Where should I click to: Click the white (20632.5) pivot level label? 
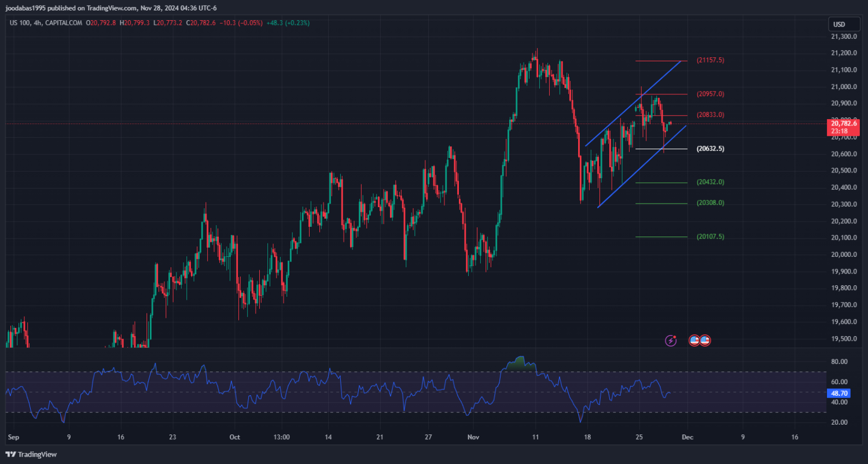click(x=710, y=149)
